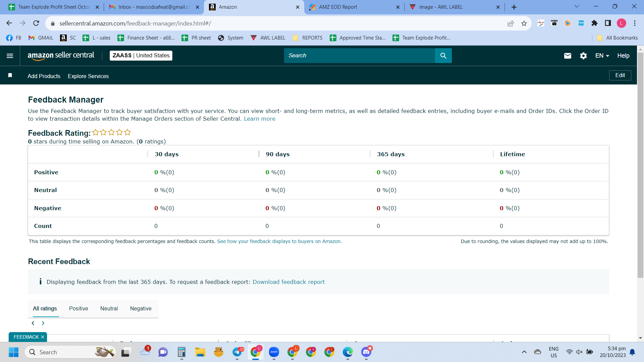Open browser extensions puzzle icon
Image resolution: width=644 pixels, height=362 pixels.
tap(594, 23)
